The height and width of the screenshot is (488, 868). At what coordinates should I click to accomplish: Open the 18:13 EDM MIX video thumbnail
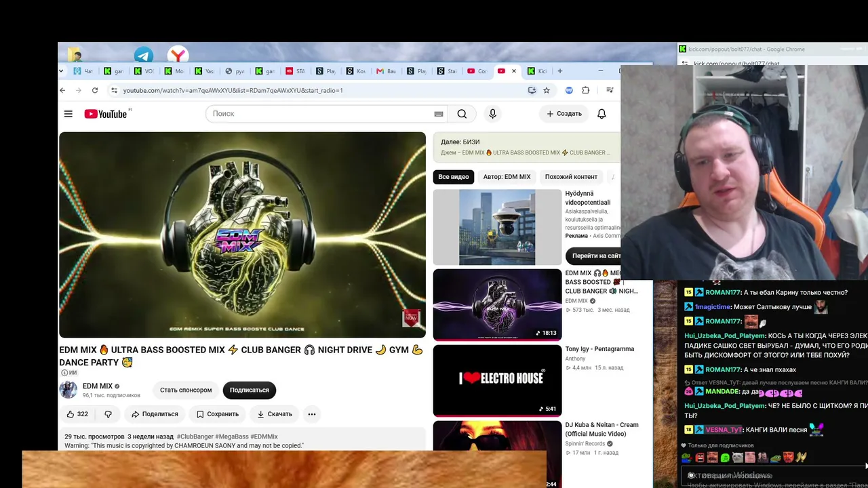click(x=497, y=305)
